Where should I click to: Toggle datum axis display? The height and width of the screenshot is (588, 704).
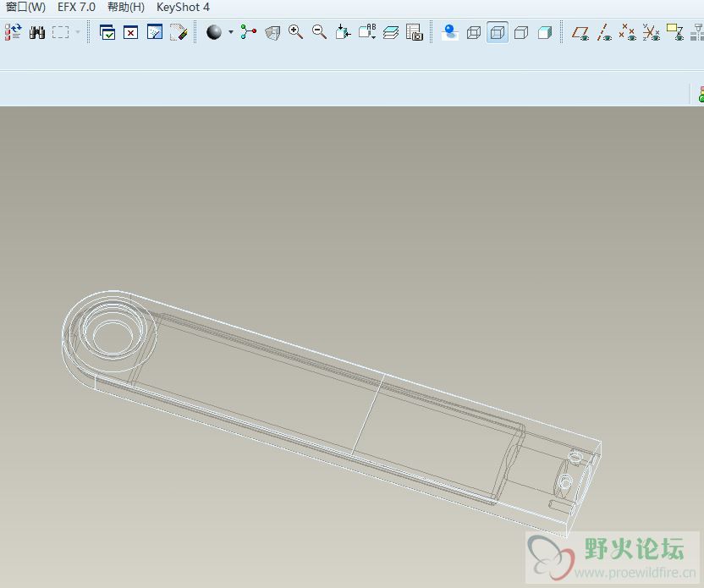(604, 32)
